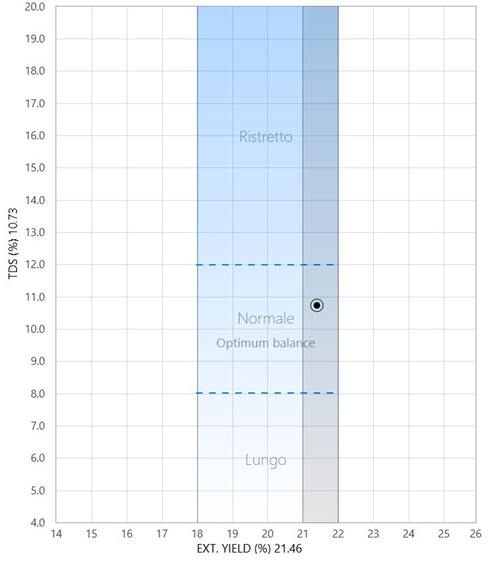Click the black data point marker
This screenshot has width=492, height=563.
[x=317, y=305]
